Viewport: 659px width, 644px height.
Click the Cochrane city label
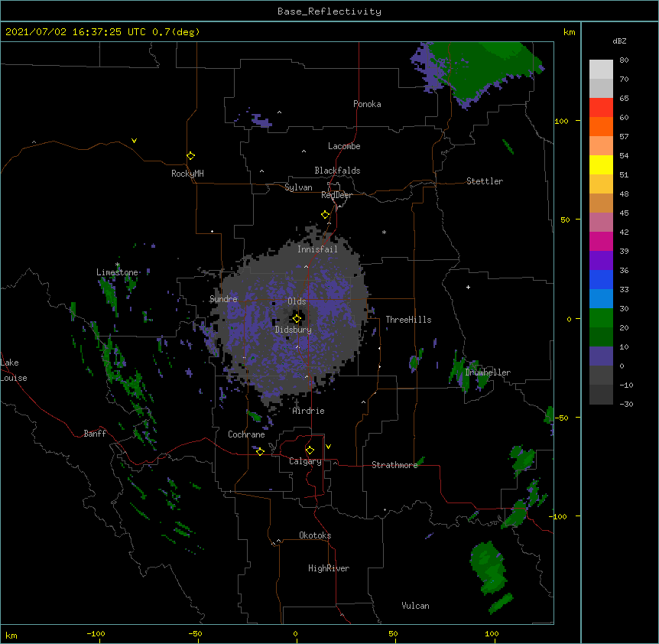[x=246, y=434]
